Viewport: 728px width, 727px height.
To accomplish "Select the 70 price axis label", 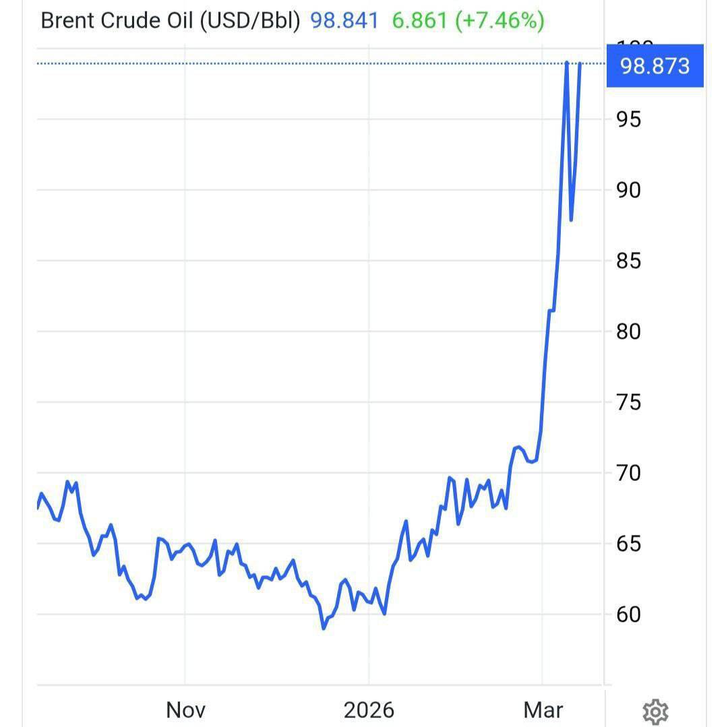I will (x=628, y=473).
